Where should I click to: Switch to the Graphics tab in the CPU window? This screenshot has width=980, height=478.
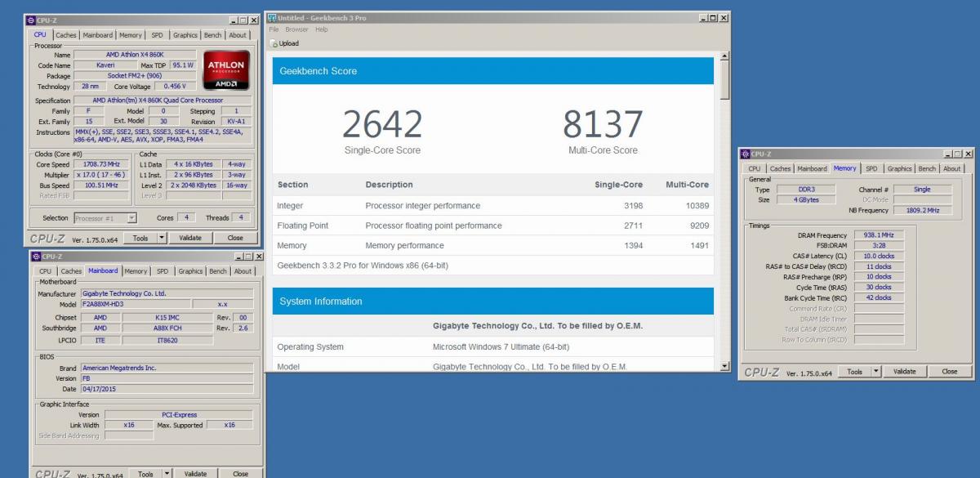tap(185, 35)
